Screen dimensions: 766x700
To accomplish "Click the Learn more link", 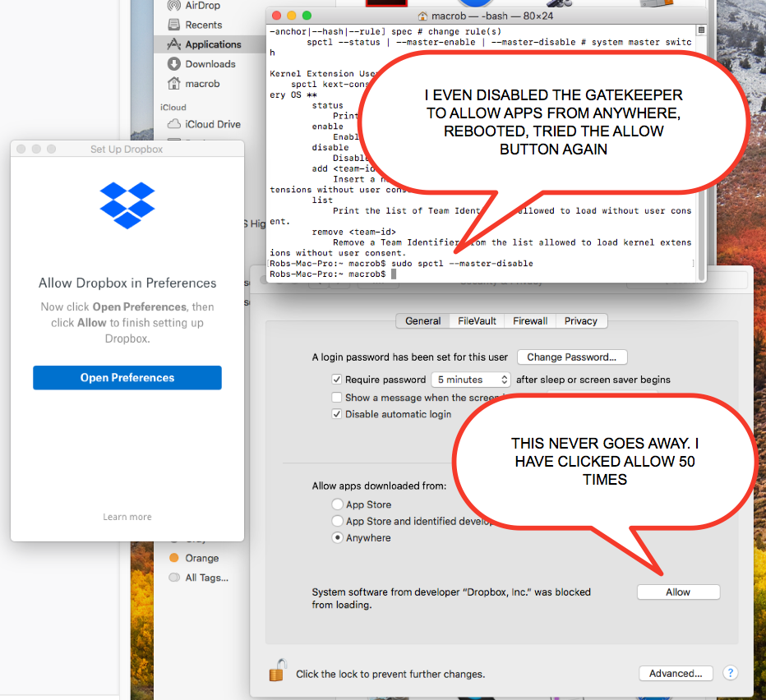I will (x=127, y=517).
